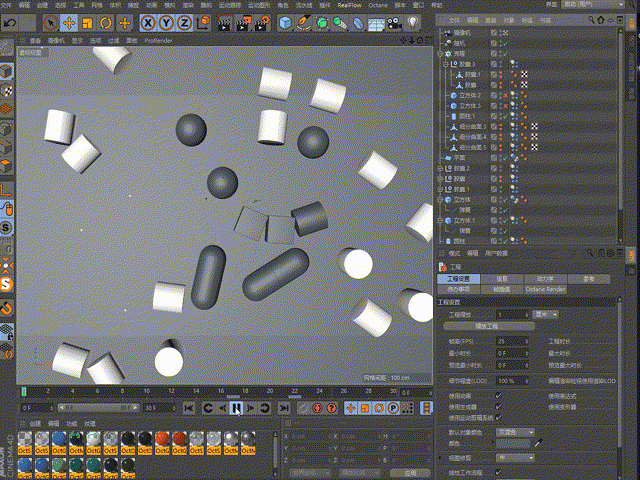Click Render to Picture Viewer icon

(244, 23)
